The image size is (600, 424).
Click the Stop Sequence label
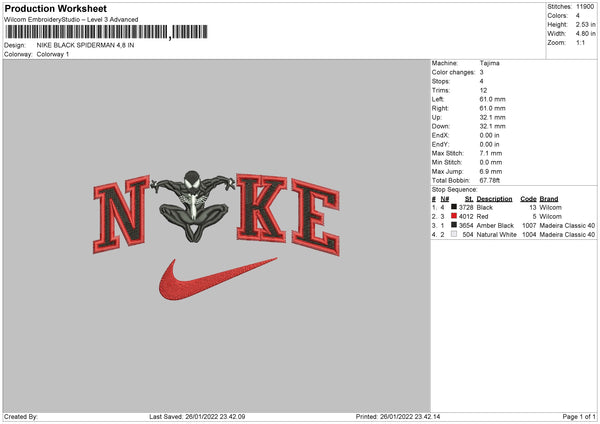coord(455,190)
